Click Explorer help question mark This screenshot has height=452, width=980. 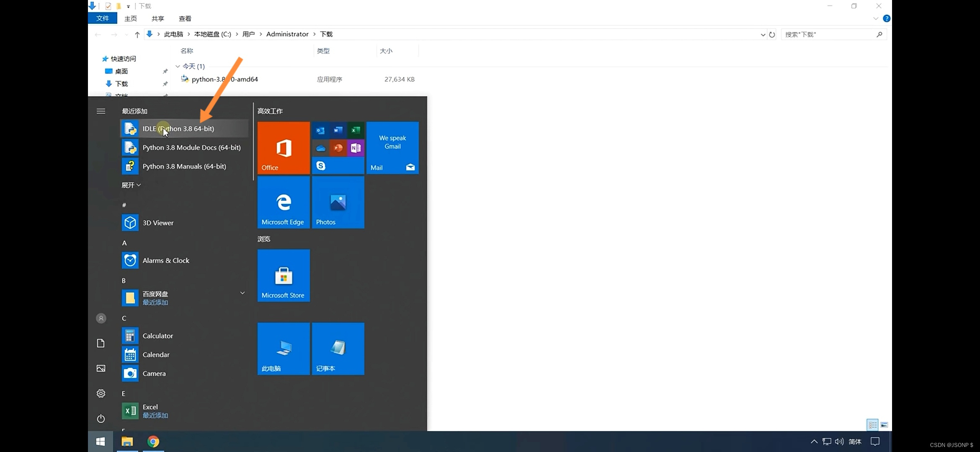click(887, 18)
